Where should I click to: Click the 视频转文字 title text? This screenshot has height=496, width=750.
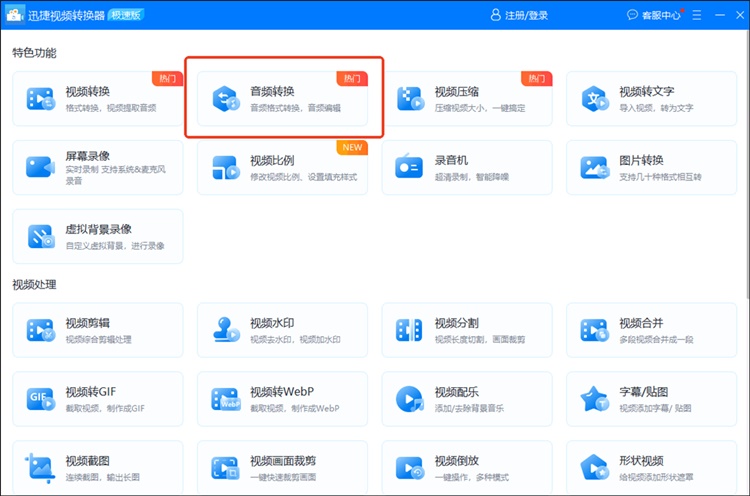pyautogui.click(x=647, y=91)
